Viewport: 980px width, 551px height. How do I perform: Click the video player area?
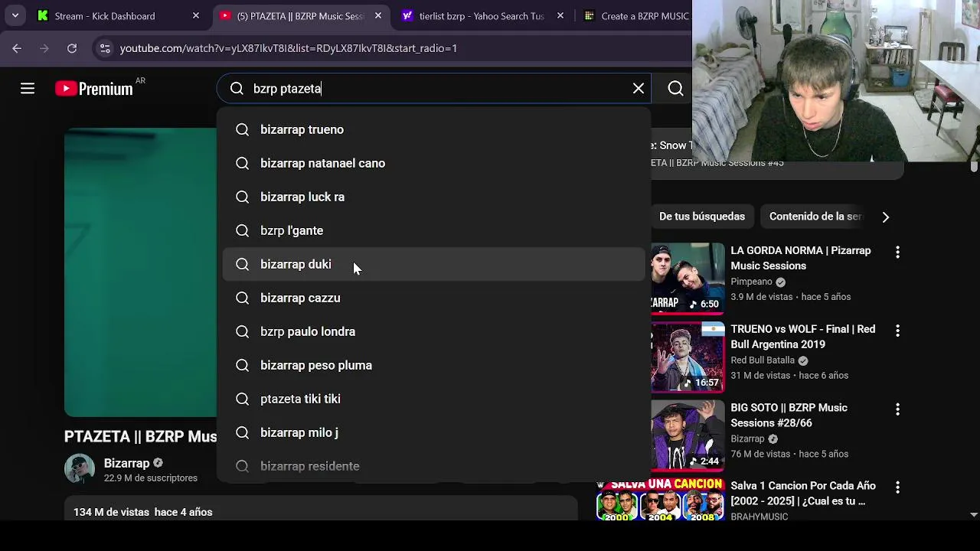pos(141,272)
